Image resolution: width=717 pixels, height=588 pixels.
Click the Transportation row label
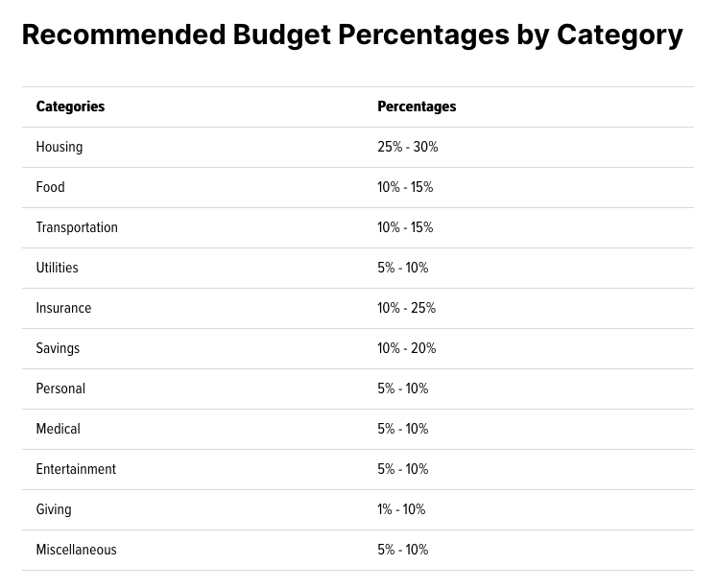pos(77,227)
